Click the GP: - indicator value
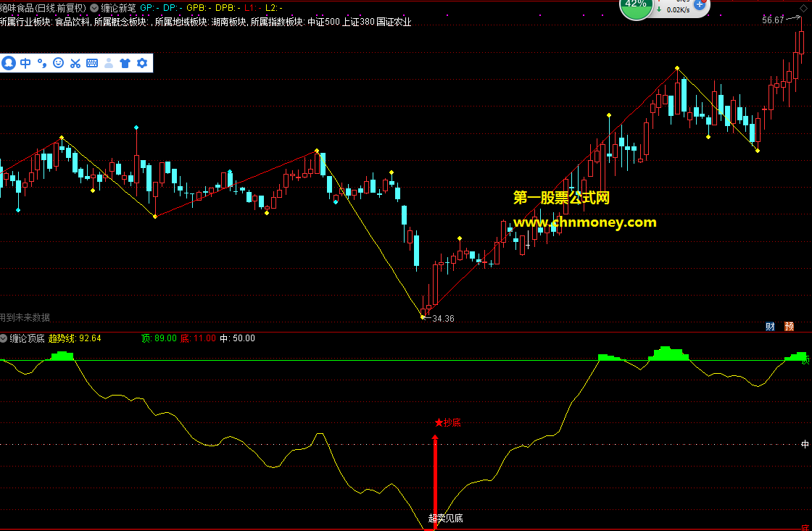The image size is (812, 531). pyautogui.click(x=149, y=8)
